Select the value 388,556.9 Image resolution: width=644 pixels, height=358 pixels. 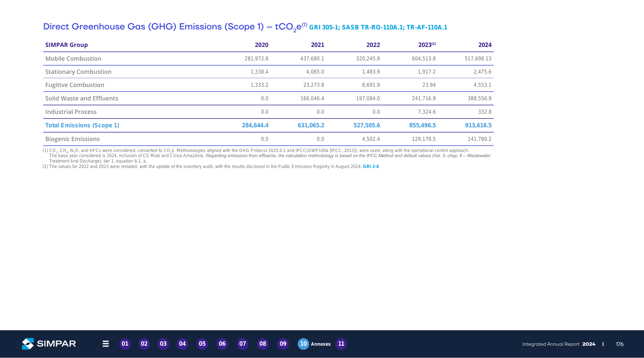479,98
